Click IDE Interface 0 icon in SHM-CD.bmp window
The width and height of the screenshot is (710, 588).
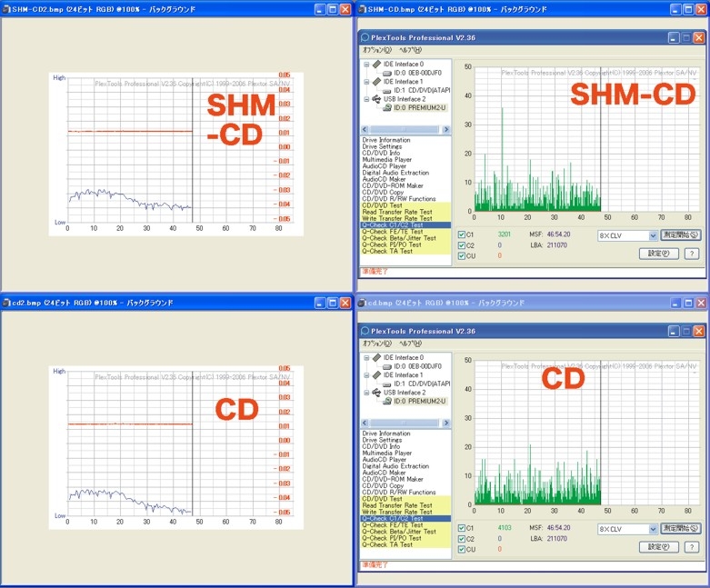pos(376,65)
